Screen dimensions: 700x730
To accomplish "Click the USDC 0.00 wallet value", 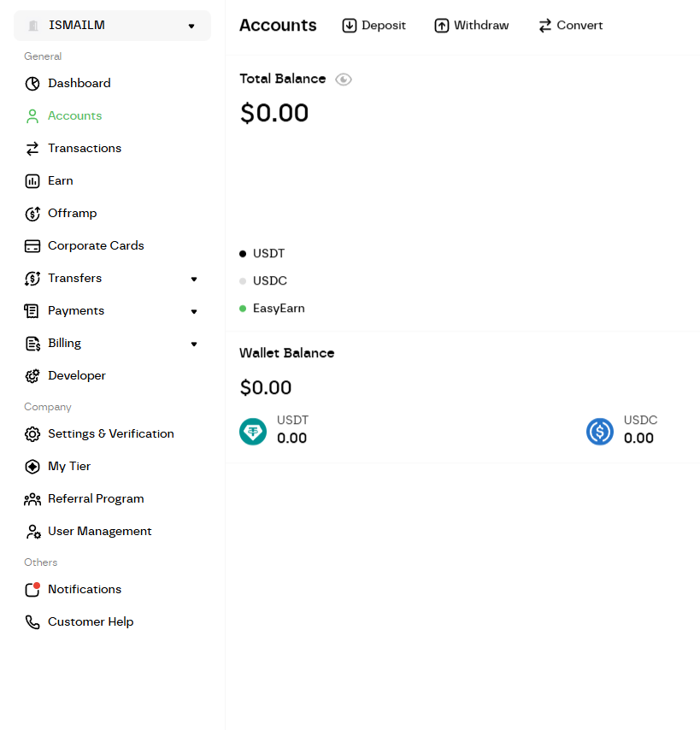I will [638, 439].
